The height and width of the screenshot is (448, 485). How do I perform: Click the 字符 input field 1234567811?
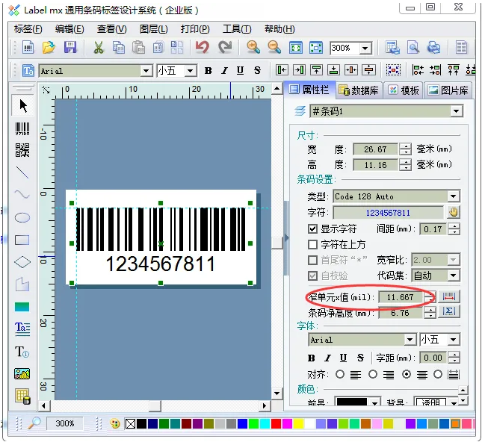(x=388, y=213)
